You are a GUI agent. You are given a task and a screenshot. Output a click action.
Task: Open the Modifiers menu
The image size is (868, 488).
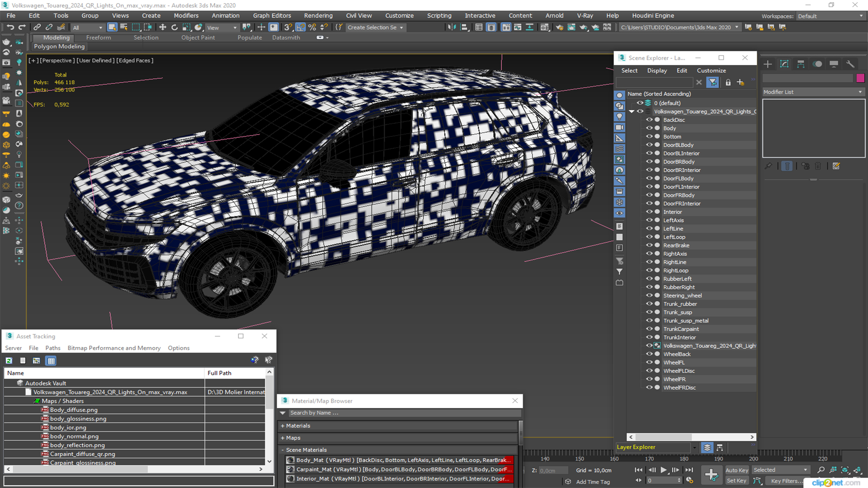click(186, 15)
